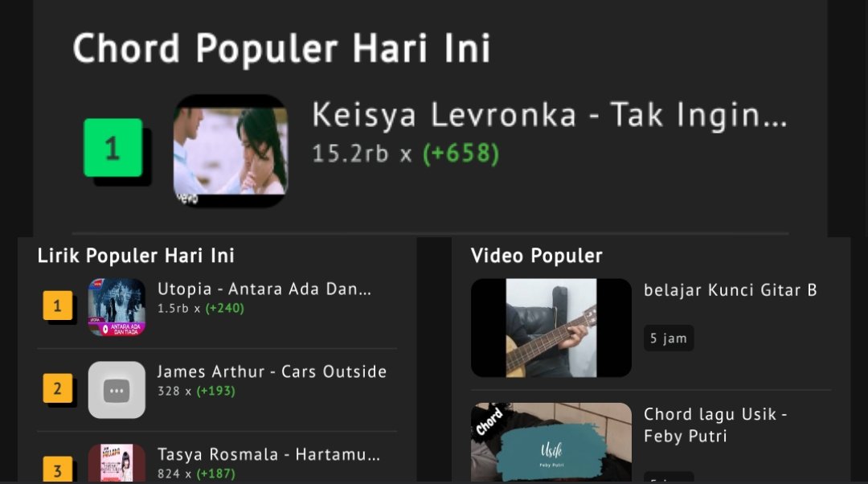
Task: Open James Arthur - Cars Outside lyrics
Action: coord(272,371)
